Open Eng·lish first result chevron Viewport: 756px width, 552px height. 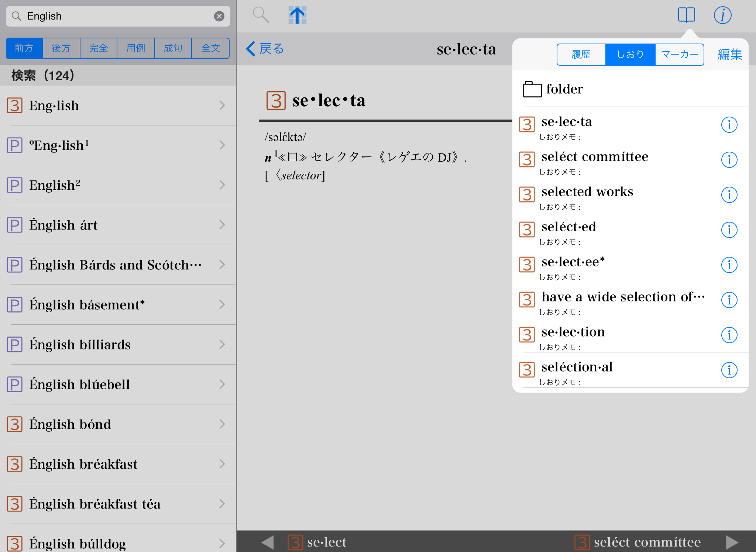(222, 106)
